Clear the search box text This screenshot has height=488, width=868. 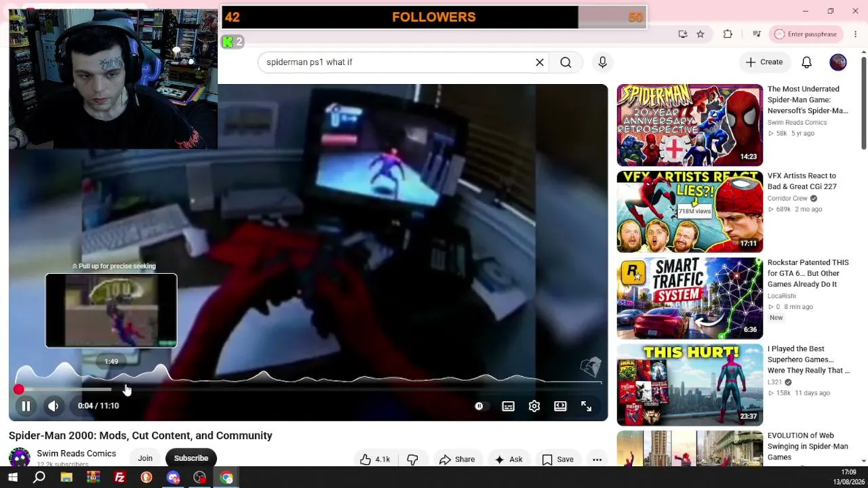[x=540, y=62]
